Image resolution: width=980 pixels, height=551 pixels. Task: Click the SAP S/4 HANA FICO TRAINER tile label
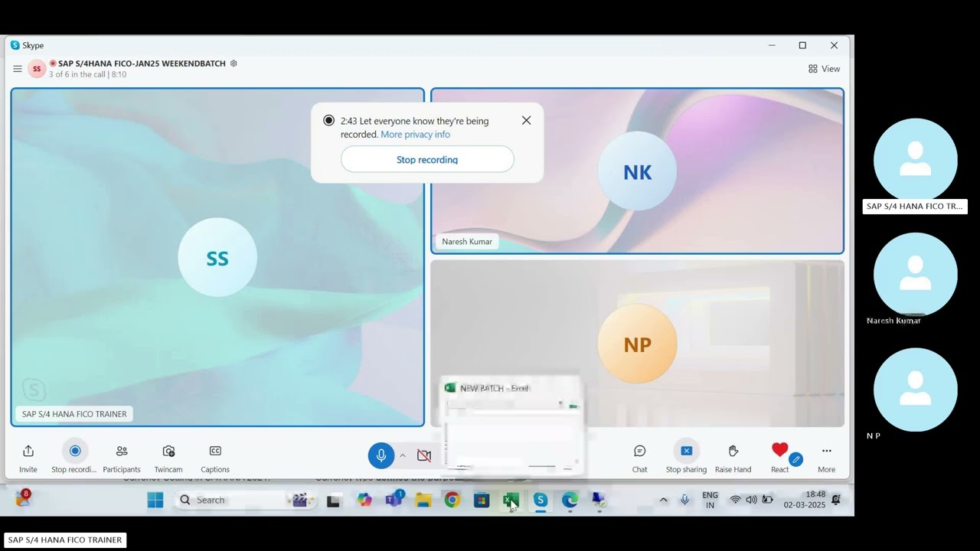click(74, 414)
